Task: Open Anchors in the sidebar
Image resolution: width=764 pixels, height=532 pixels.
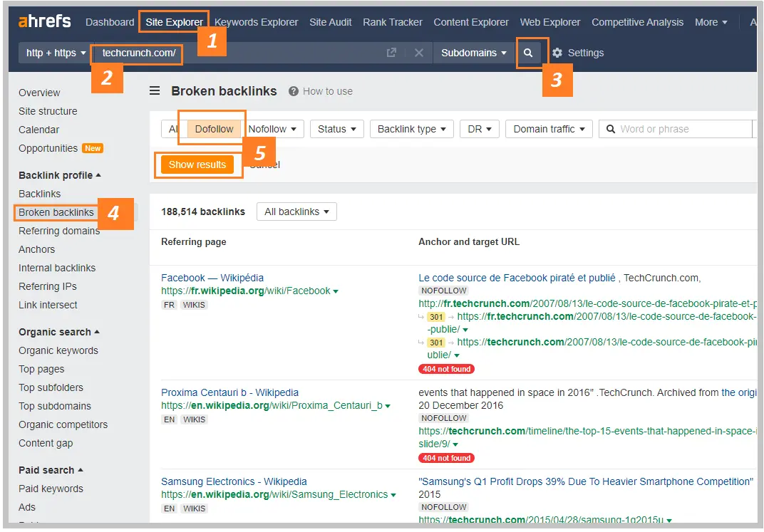Action: pyautogui.click(x=36, y=249)
